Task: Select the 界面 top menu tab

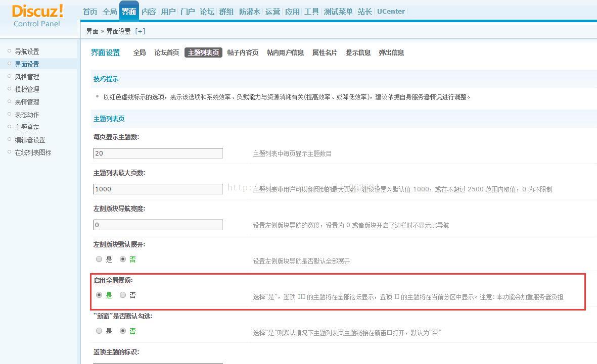Action: coord(129,12)
